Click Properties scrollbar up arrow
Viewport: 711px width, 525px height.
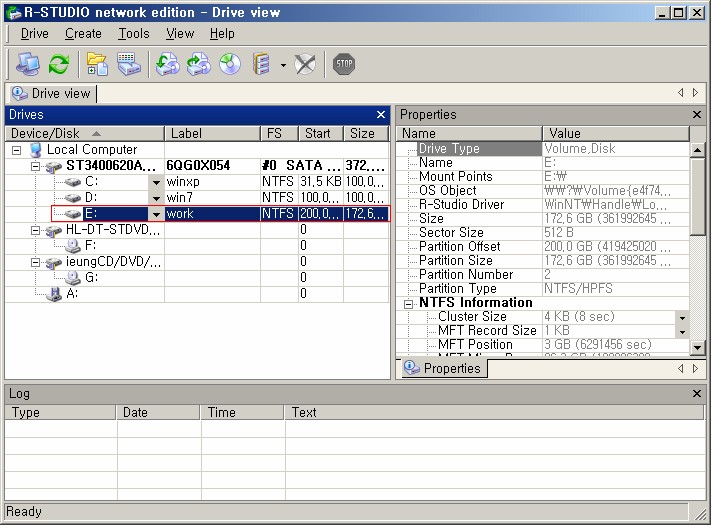[x=697, y=150]
